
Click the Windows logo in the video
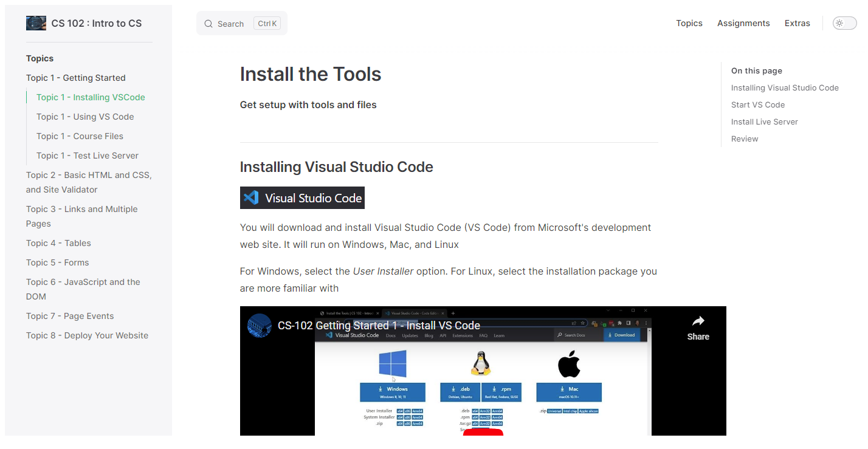tap(393, 363)
